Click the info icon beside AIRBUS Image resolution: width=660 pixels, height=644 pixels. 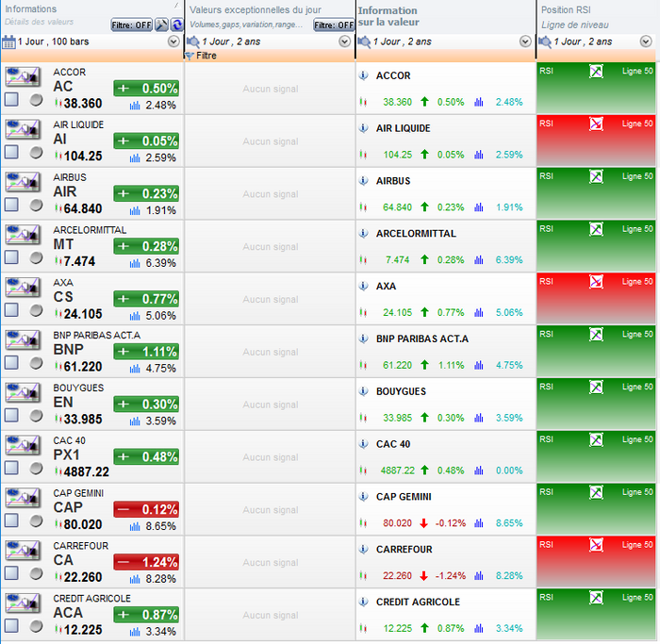(x=363, y=181)
